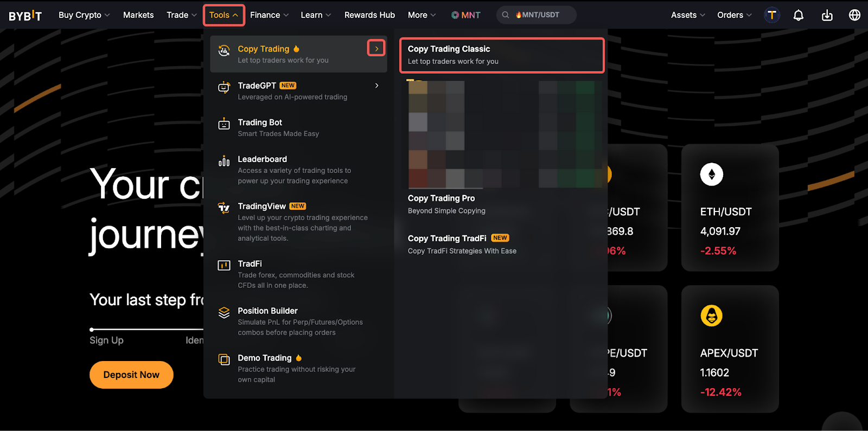Screen dimensions: 868x431
Task: Select Copy Trading Classic option
Action: pos(501,55)
